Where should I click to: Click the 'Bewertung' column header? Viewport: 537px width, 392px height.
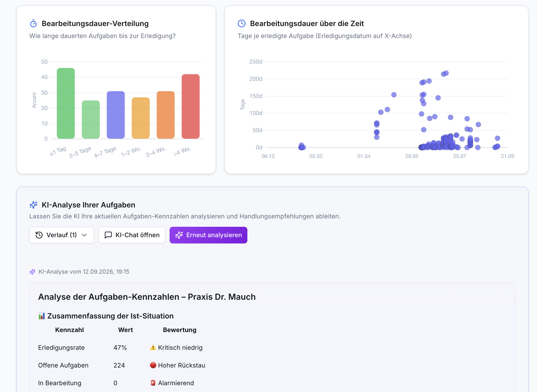point(180,330)
